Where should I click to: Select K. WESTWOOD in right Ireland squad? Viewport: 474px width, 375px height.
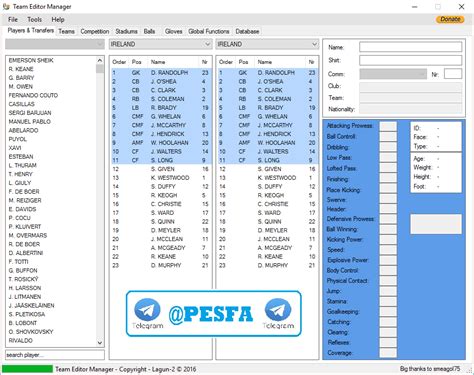pyautogui.click(x=267, y=178)
